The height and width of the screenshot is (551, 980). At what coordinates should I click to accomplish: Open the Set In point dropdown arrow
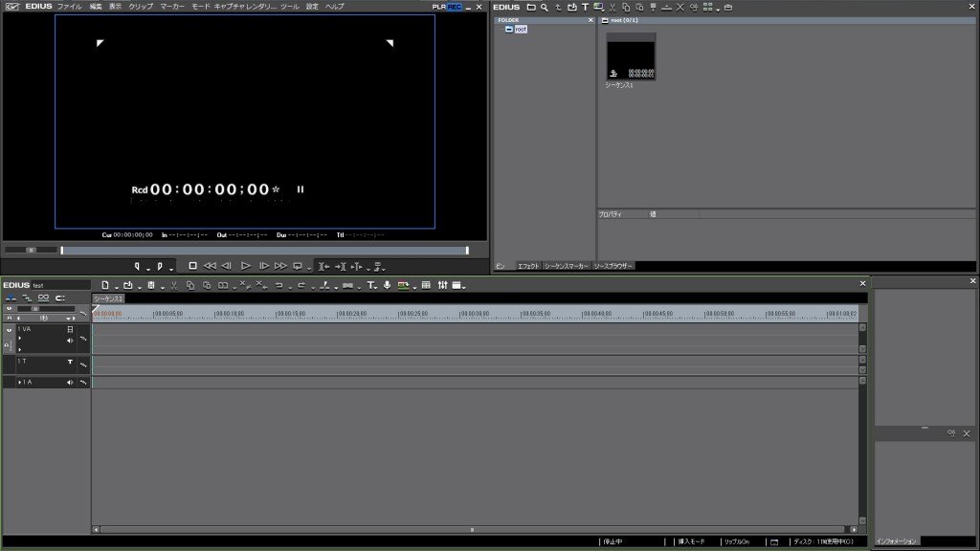tap(148, 269)
